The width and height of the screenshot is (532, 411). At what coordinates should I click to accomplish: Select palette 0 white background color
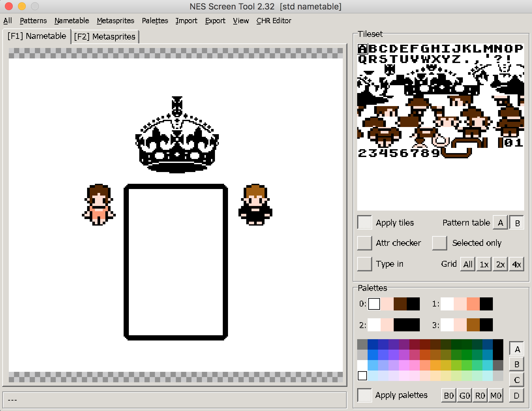(374, 304)
